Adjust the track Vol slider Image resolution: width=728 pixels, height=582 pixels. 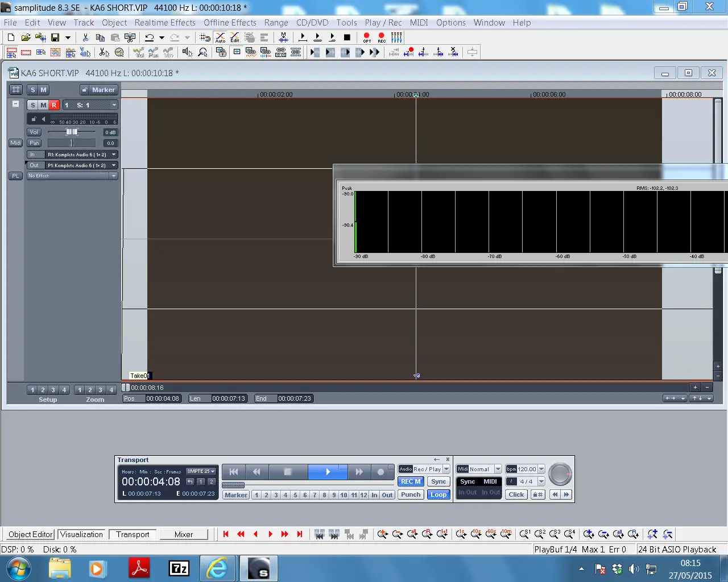[x=72, y=132]
